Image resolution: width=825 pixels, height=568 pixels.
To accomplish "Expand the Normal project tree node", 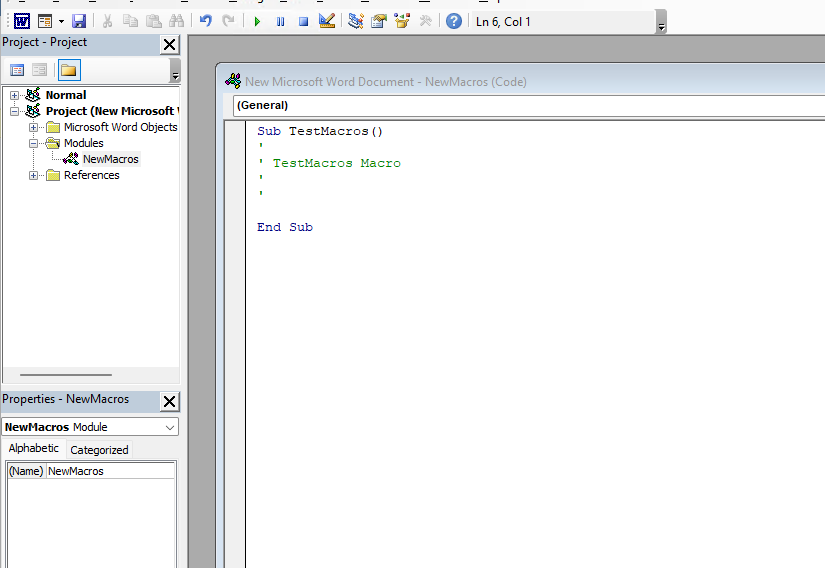I will 15,95.
